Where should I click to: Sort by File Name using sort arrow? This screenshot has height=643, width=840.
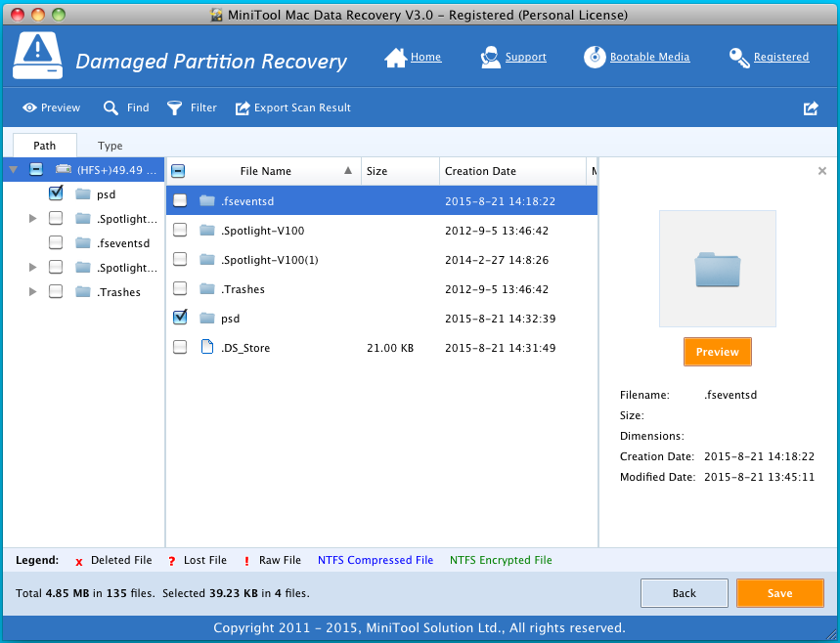pos(348,170)
